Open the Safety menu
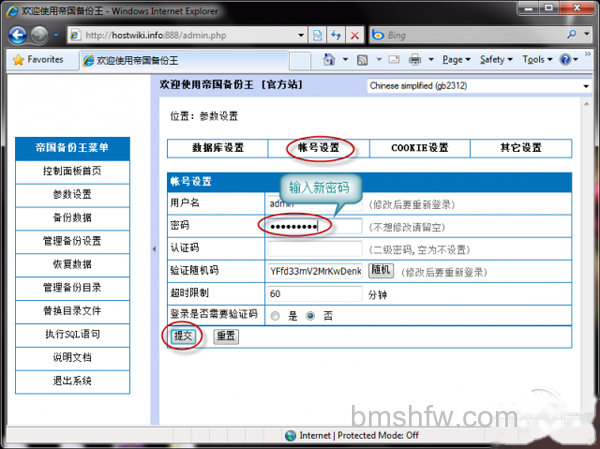 496,59
